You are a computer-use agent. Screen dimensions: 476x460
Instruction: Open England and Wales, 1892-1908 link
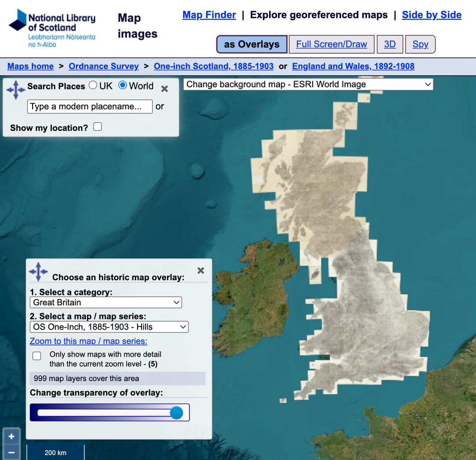coord(353,66)
